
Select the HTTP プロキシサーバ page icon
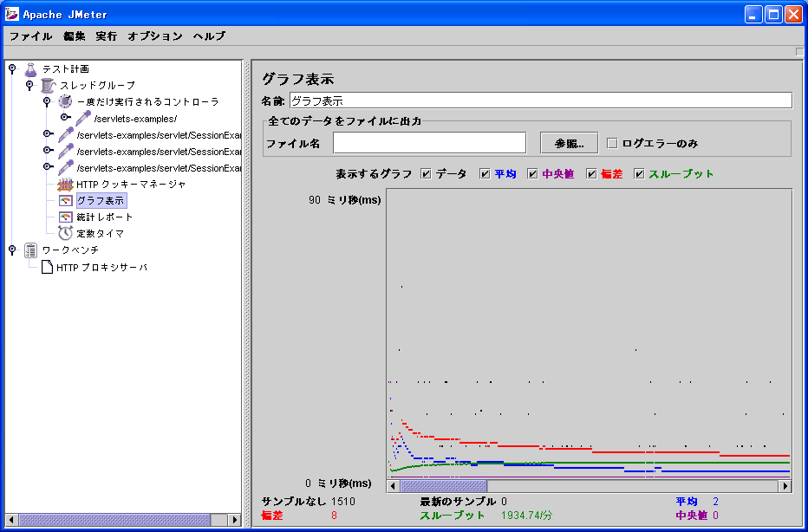48,267
